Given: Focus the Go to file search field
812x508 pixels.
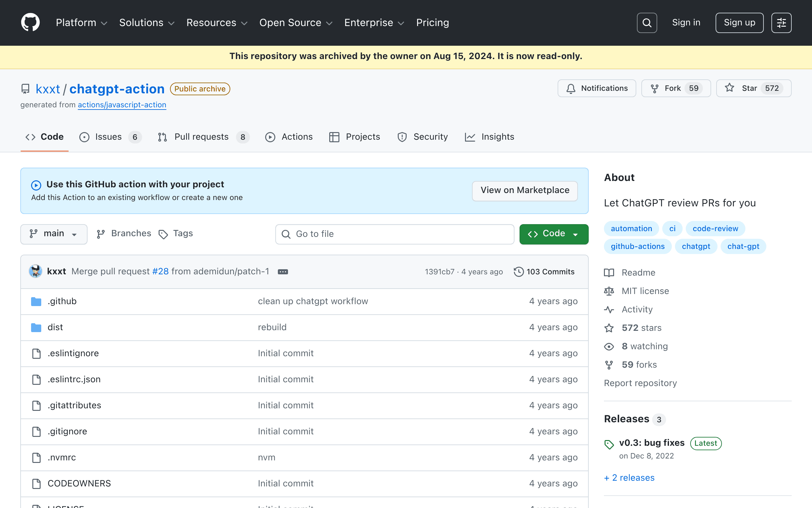Looking at the screenshot, I should [395, 234].
